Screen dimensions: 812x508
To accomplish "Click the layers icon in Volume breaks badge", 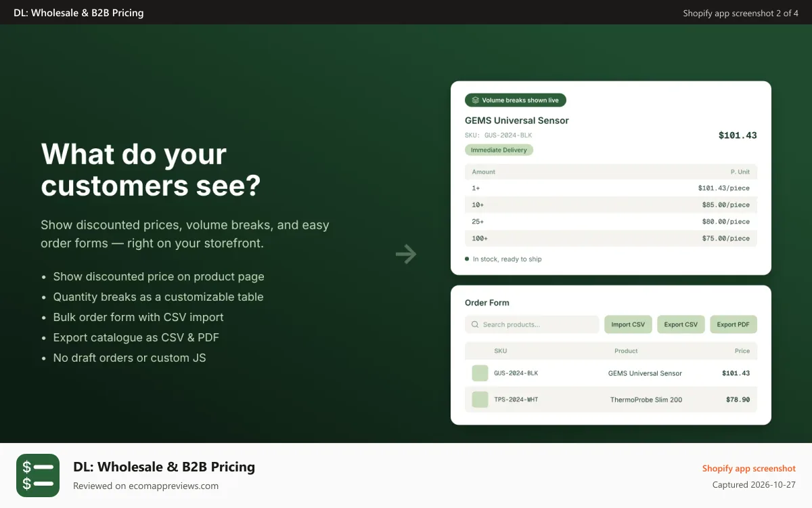I will [x=476, y=100].
